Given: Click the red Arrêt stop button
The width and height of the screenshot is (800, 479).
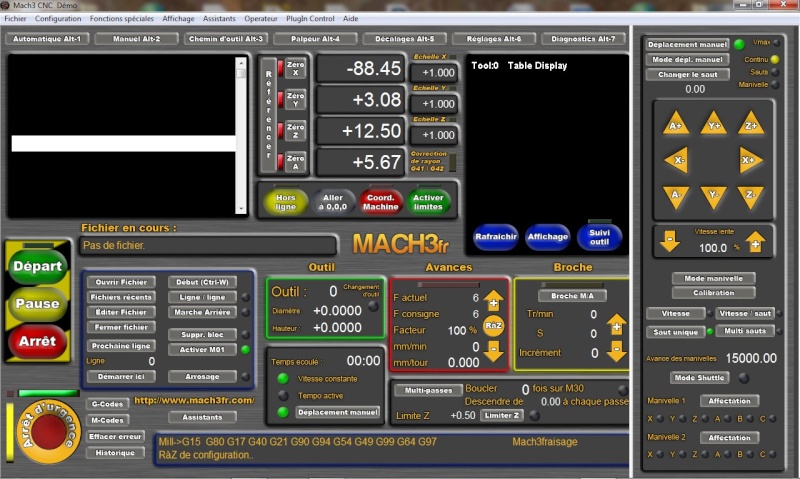Looking at the screenshot, I should [x=37, y=341].
